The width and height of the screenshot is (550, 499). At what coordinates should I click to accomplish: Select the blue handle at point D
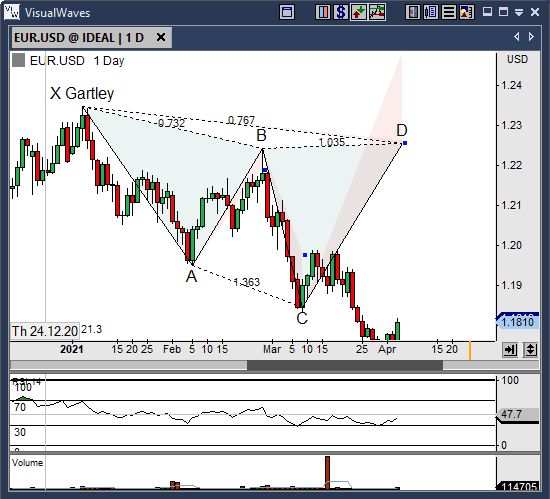405,143
